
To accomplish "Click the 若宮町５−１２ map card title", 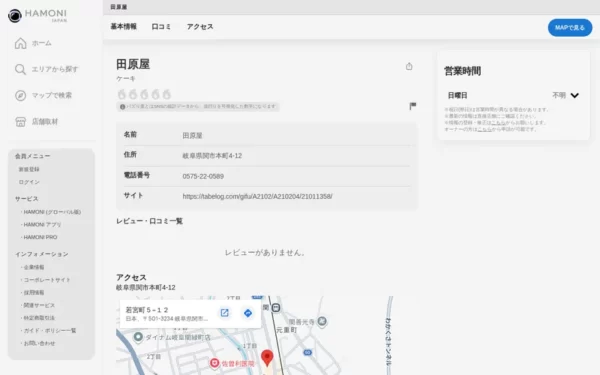I will click(x=147, y=310).
